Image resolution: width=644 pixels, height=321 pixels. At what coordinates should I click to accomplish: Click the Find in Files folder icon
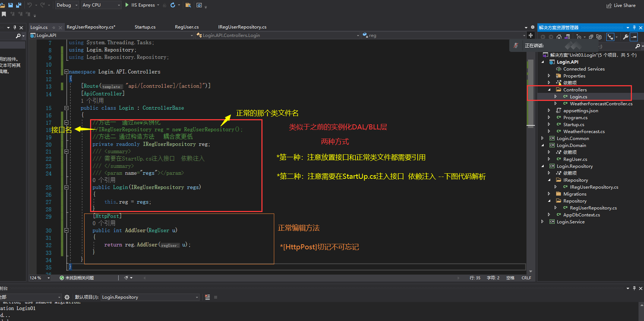pyautogui.click(x=188, y=5)
